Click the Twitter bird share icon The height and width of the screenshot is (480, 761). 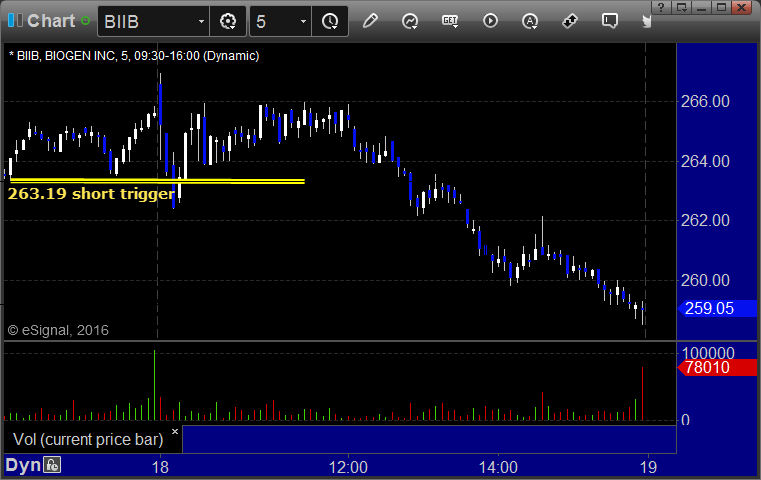646,21
